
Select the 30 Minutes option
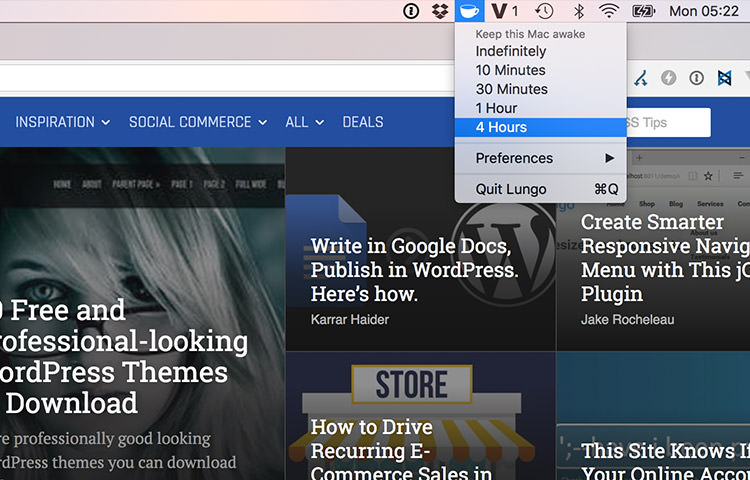(x=511, y=89)
